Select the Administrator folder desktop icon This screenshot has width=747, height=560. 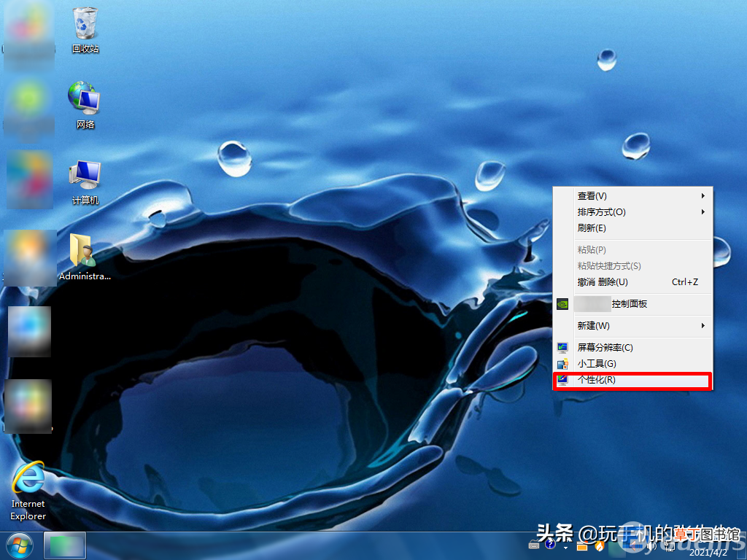point(85,257)
